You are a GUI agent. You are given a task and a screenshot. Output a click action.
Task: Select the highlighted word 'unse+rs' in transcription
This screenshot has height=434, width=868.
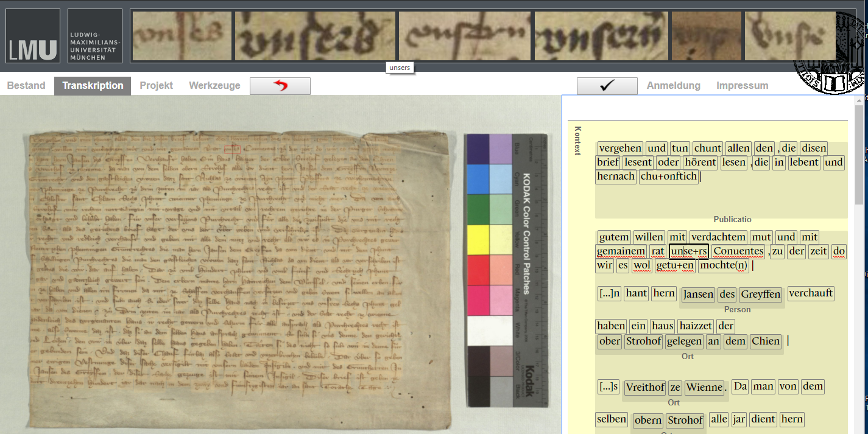click(688, 251)
